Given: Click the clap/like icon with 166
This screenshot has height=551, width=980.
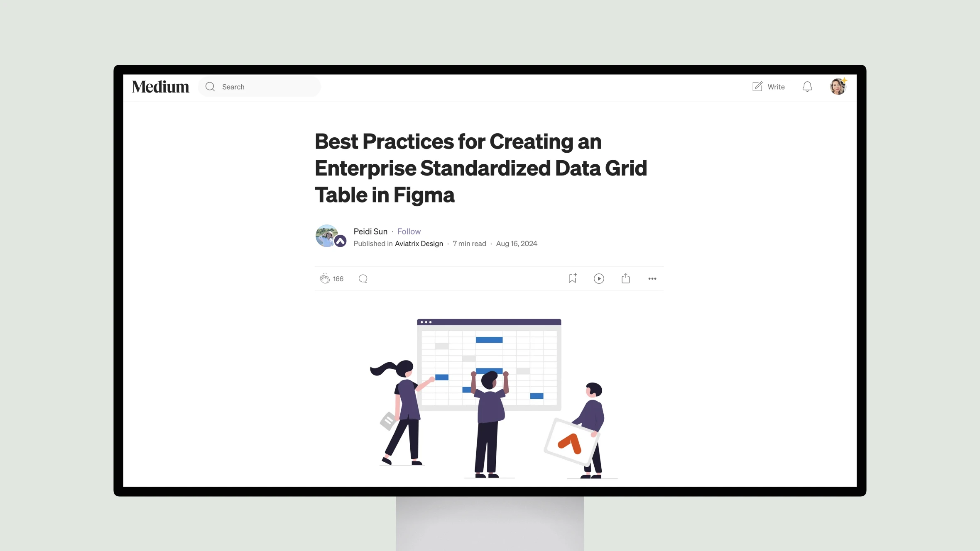Looking at the screenshot, I should pyautogui.click(x=324, y=278).
